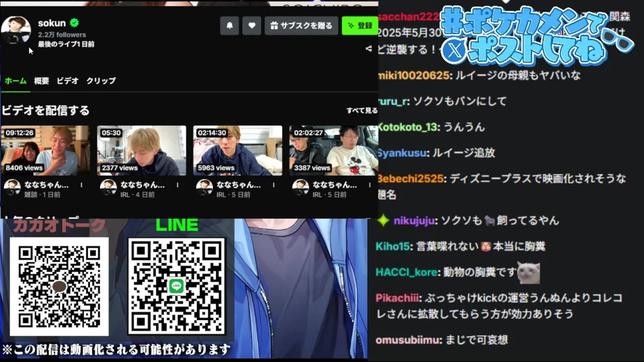Click username Syankusu in chat
This screenshot has width=644, height=362.
click(x=401, y=153)
